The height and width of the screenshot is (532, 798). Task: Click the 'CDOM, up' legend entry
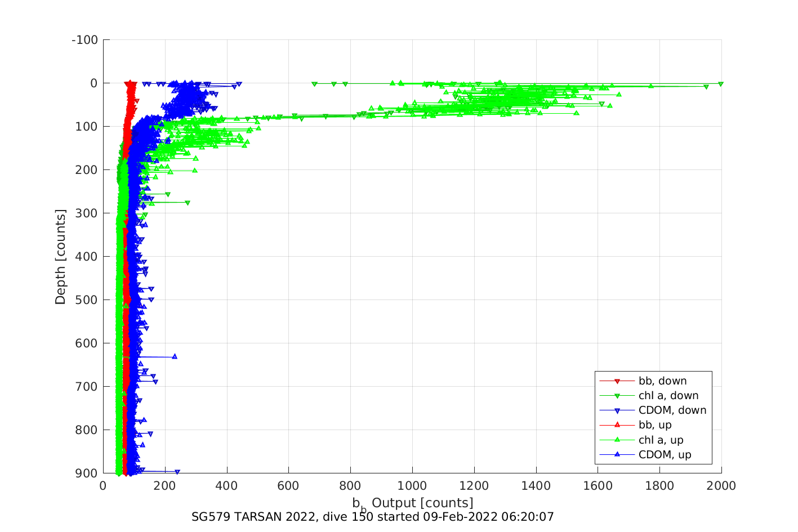(x=645, y=455)
